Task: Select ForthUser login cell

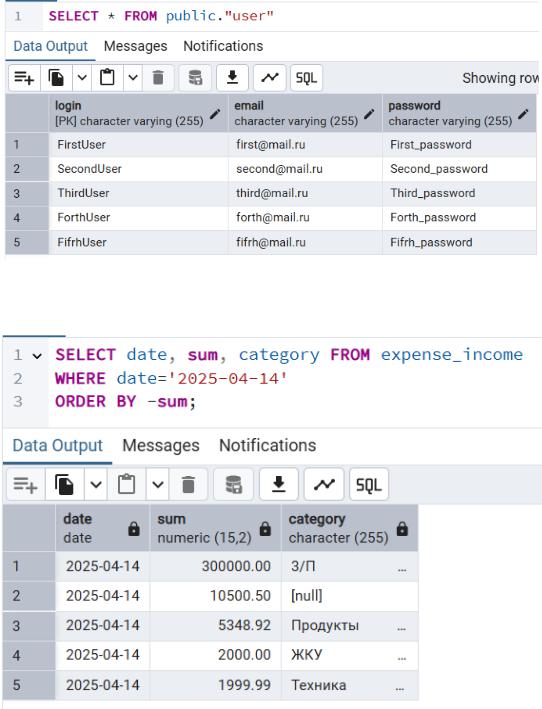Action: [x=138, y=217]
